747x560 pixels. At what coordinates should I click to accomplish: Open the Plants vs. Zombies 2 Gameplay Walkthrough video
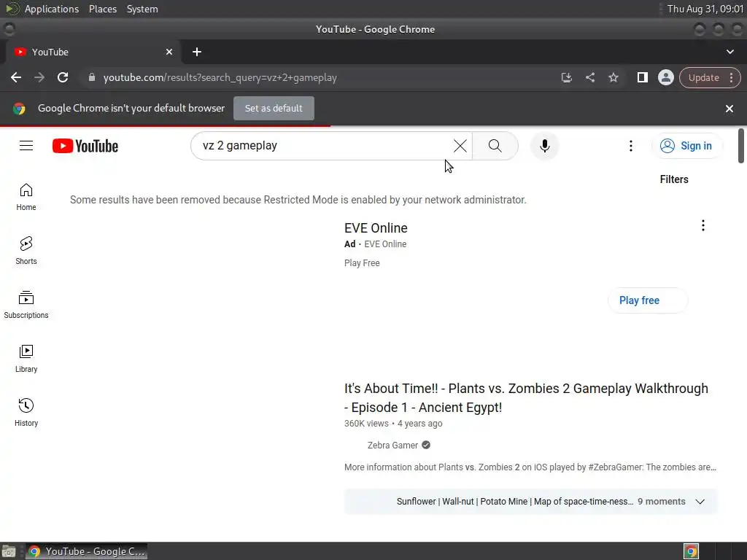(526, 397)
